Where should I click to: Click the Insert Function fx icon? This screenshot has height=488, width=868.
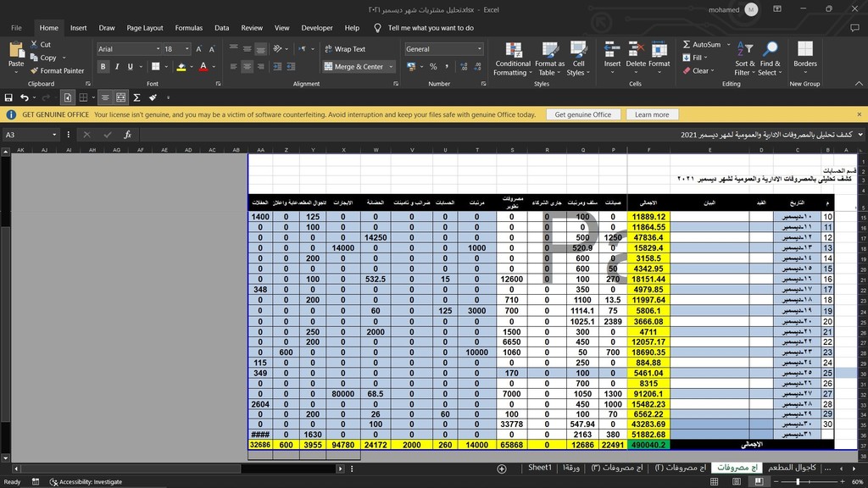(x=127, y=135)
